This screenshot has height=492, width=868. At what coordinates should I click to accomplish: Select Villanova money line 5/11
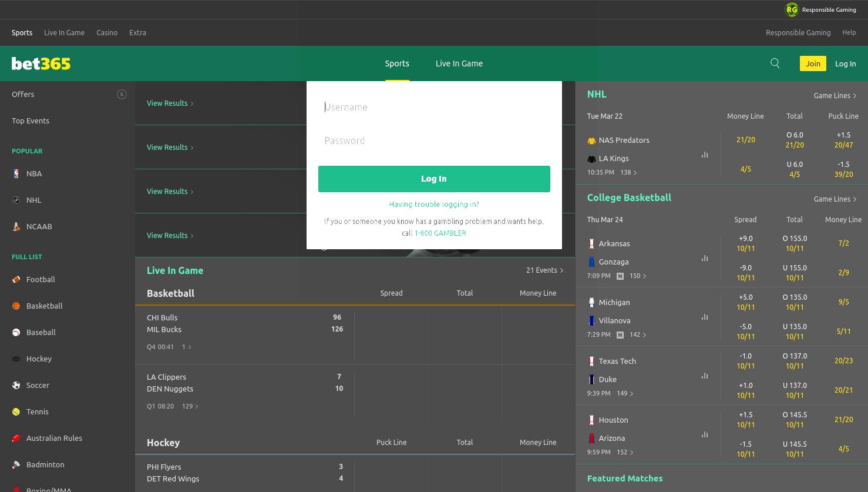[x=843, y=331]
